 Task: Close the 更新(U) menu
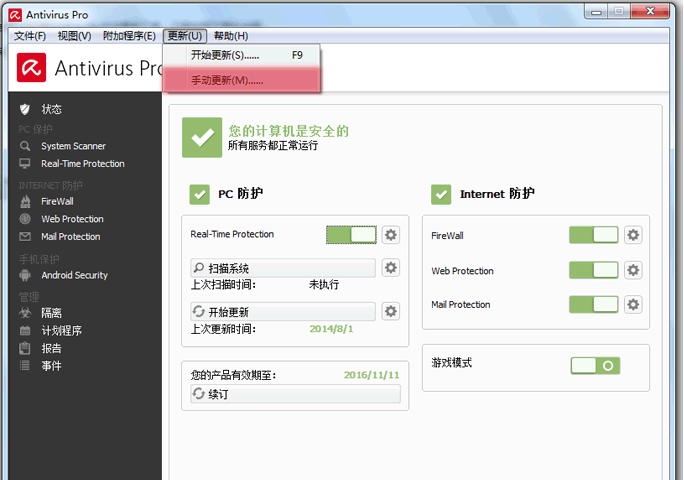tap(185, 36)
